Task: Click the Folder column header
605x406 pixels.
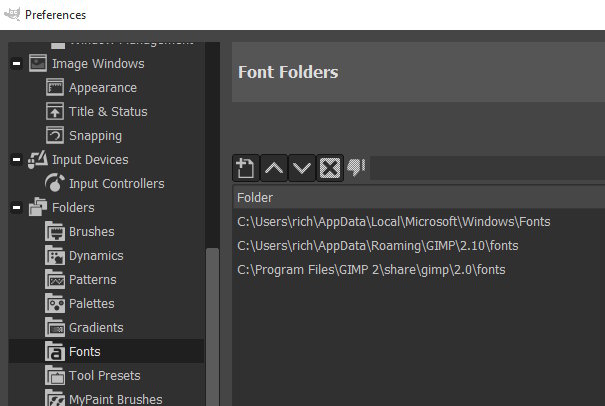Action: 419,197
